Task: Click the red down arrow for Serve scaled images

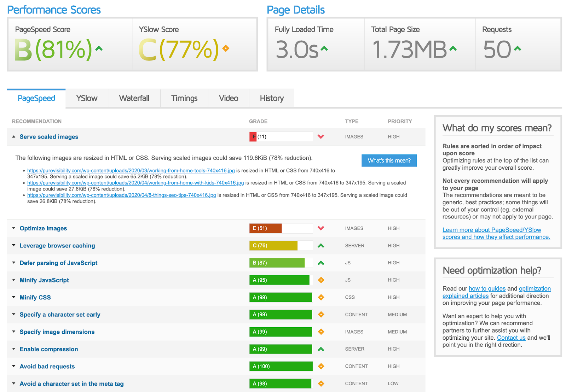Action: (x=321, y=137)
